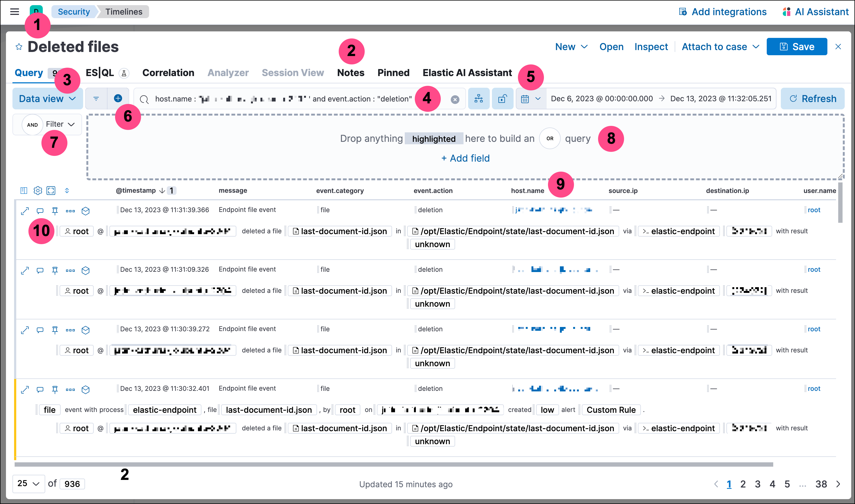
Task: Click the New timeline dropdown arrow
Action: (585, 47)
